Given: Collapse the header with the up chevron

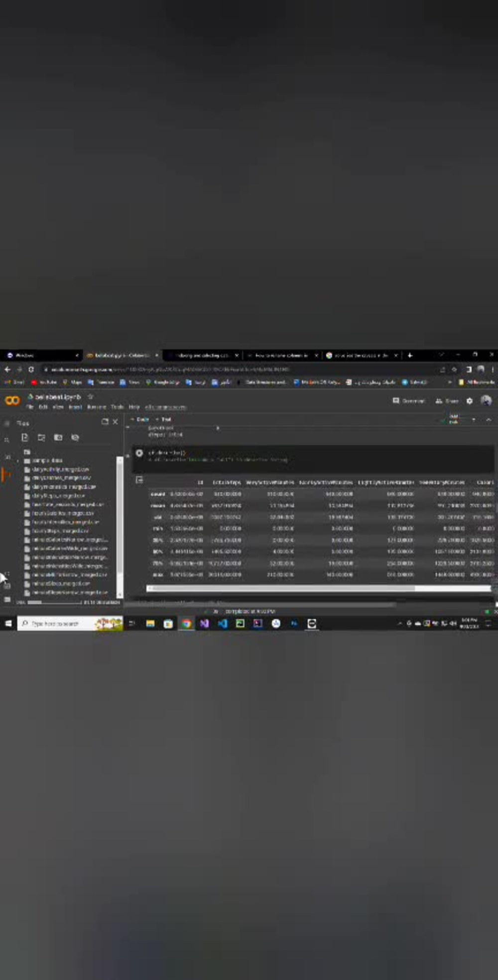Looking at the screenshot, I should pos(489,420).
